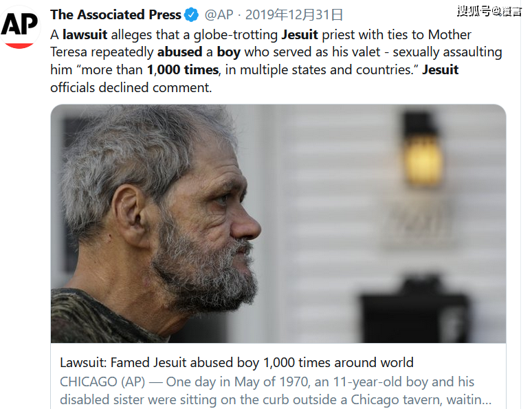The width and height of the screenshot is (532, 409).
Task: Click "officials declined comment" tweet text
Action: tap(131, 87)
